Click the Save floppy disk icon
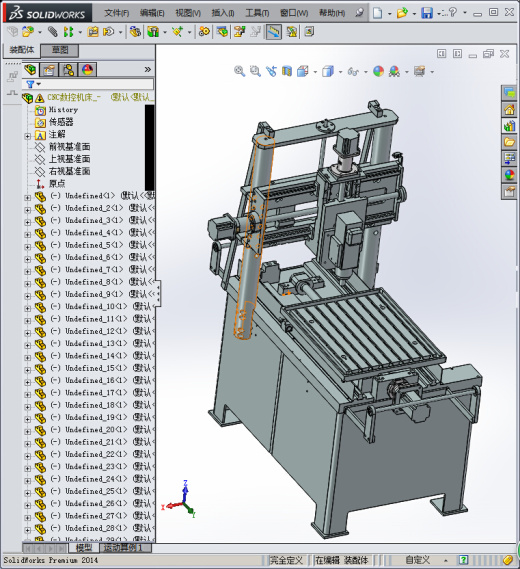520x569 pixels. pos(427,13)
